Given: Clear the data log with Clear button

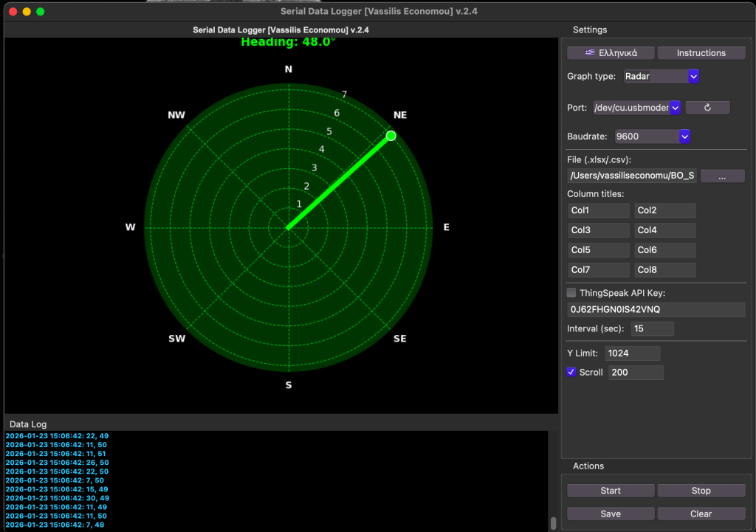Looking at the screenshot, I should [701, 514].
